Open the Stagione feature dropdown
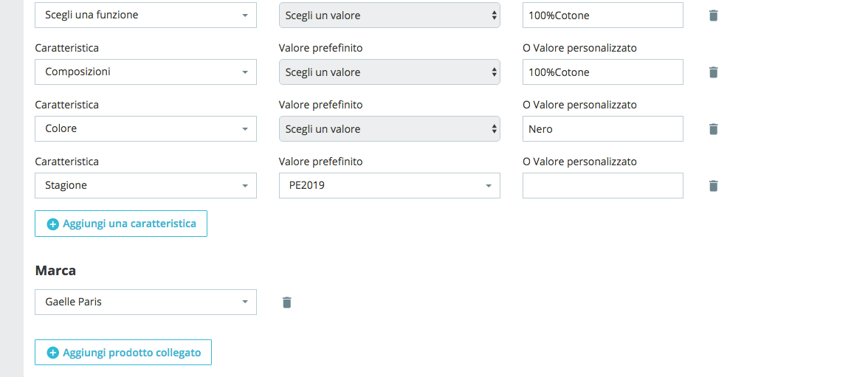 (145, 186)
